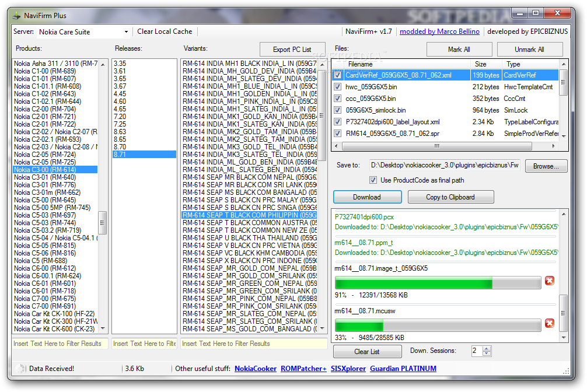Click the NaviFirm Plus title bar icon
The image size is (587, 392).
[16, 16]
